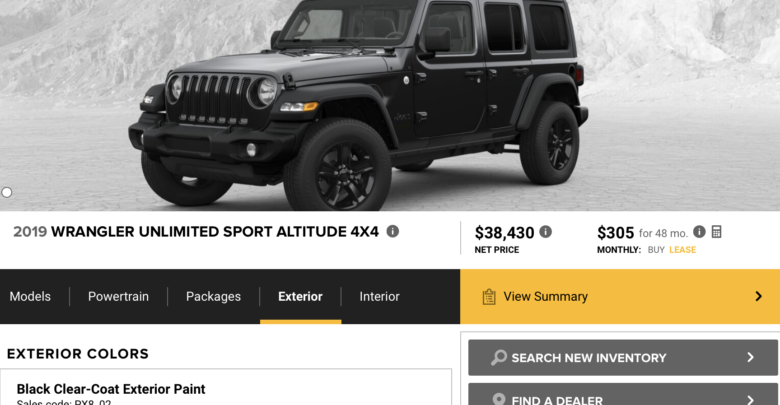Click info icon beside monthly payment

click(699, 231)
